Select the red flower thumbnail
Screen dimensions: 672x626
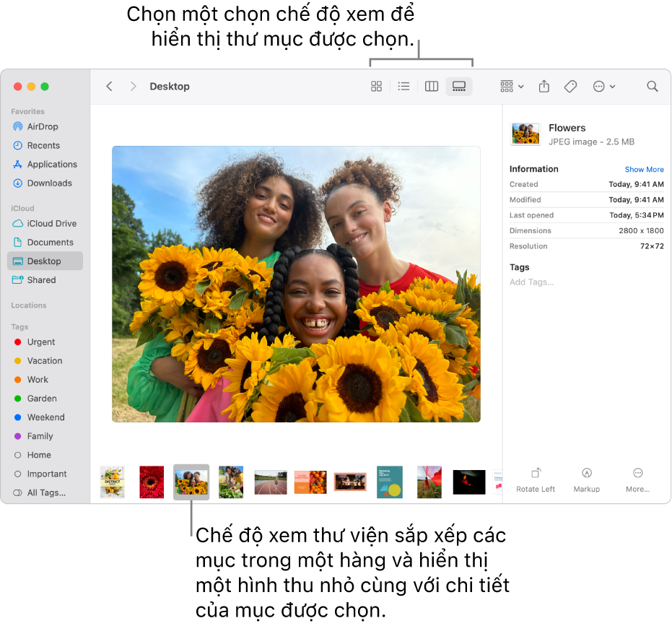[152, 482]
